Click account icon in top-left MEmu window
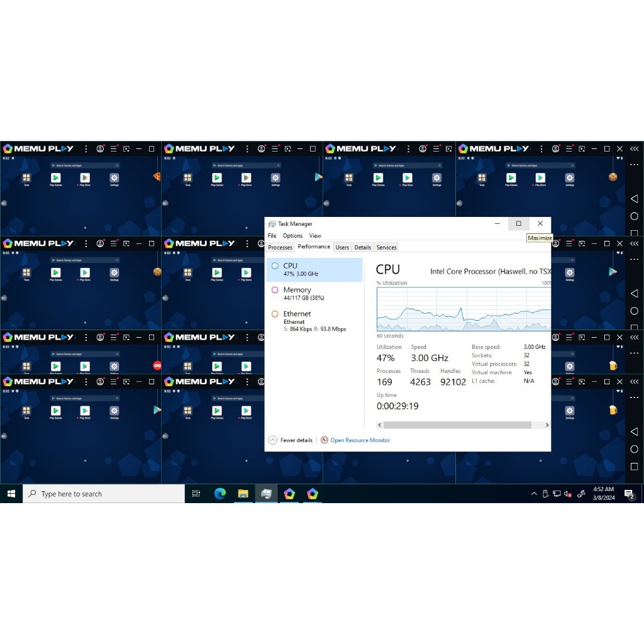This screenshot has width=644, height=644. [x=100, y=148]
